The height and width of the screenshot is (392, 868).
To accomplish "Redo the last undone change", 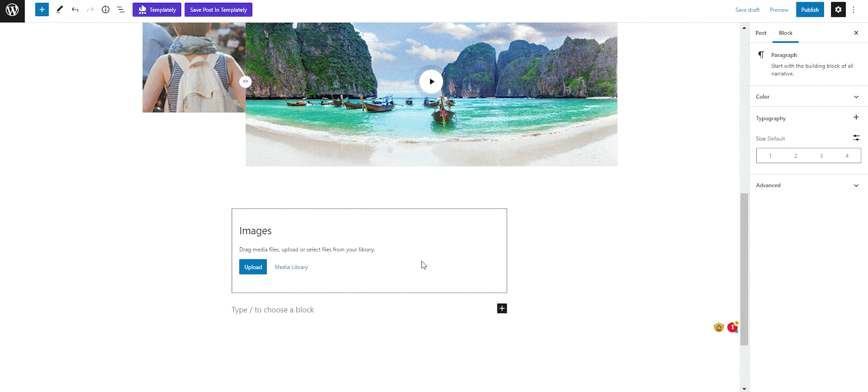I will 90,10.
